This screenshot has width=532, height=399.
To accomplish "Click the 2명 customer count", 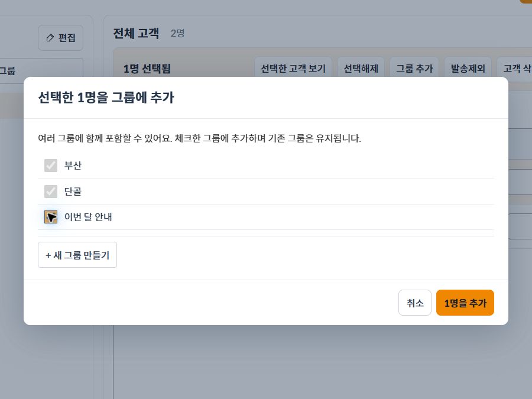I will pyautogui.click(x=177, y=33).
